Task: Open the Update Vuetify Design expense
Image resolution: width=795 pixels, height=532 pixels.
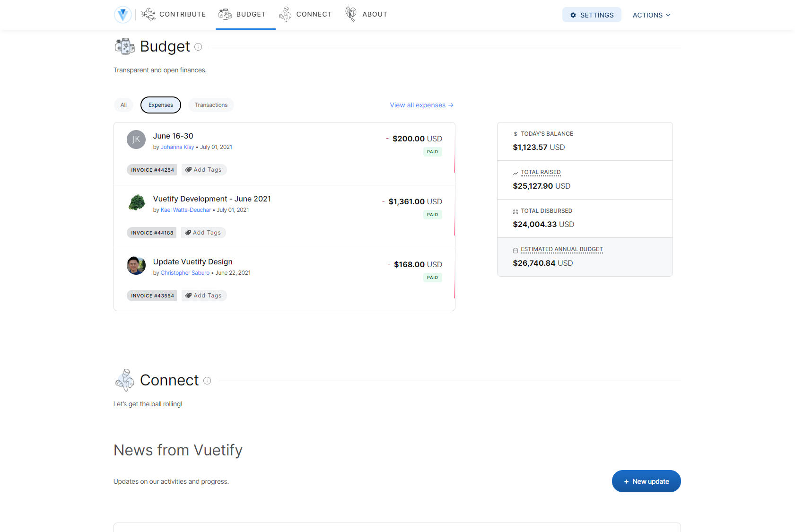Action: pos(193,262)
